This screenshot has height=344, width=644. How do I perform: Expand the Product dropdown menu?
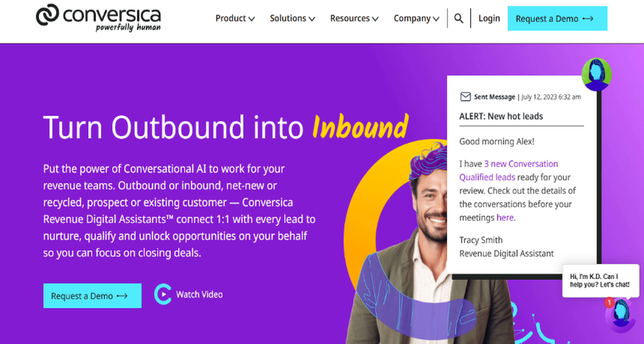[235, 19]
